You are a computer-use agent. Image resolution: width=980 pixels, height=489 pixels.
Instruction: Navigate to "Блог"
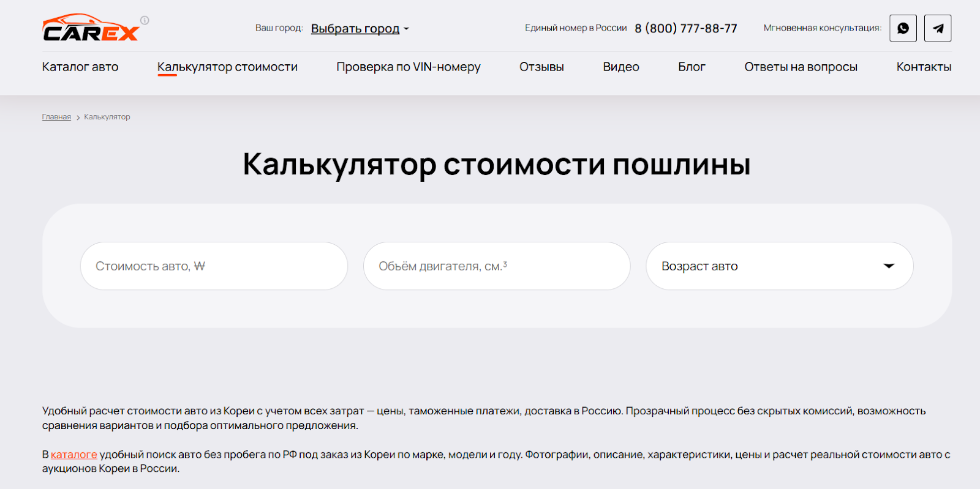(692, 67)
